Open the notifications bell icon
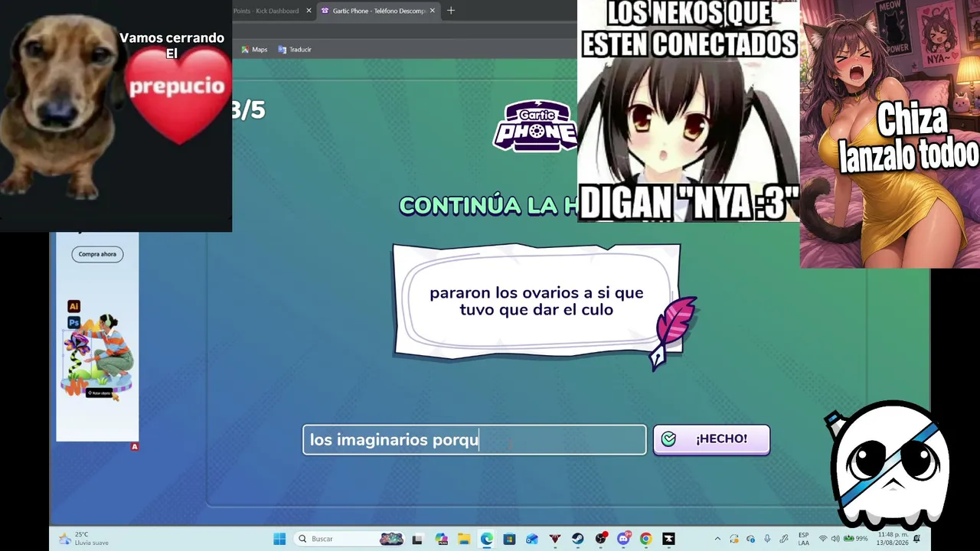Viewport: 980px width, 551px height. point(916,539)
